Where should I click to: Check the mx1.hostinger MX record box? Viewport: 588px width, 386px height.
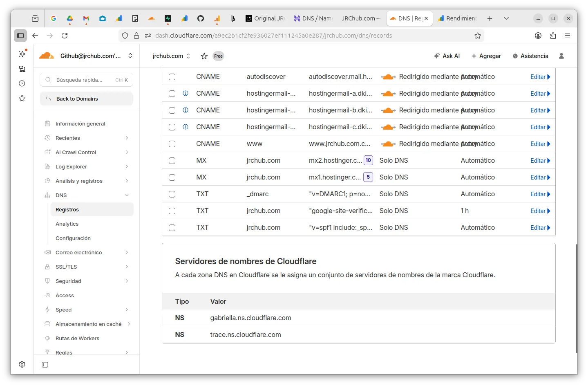click(172, 177)
